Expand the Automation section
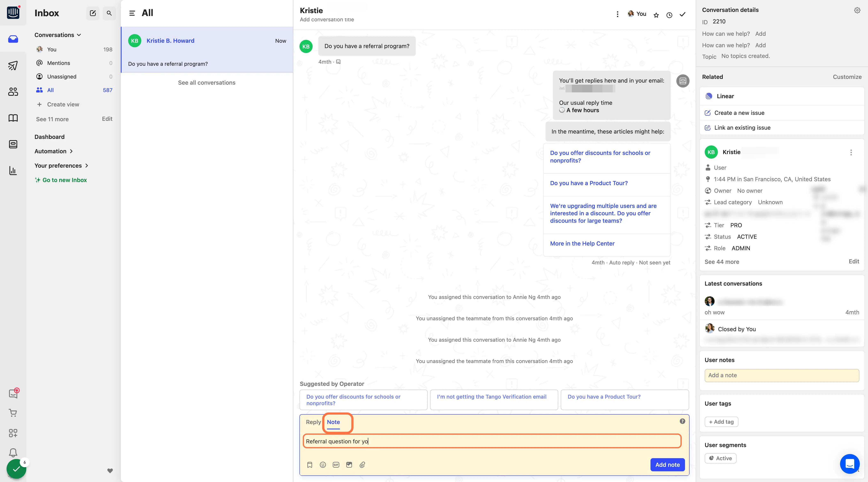This screenshot has width=868, height=482. click(54, 151)
